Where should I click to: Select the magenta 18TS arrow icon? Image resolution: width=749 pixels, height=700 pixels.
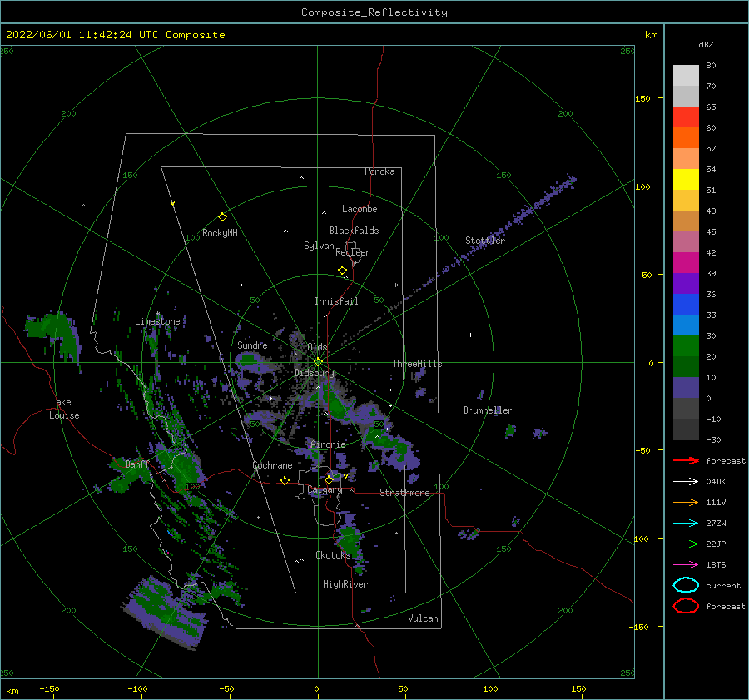(x=686, y=565)
